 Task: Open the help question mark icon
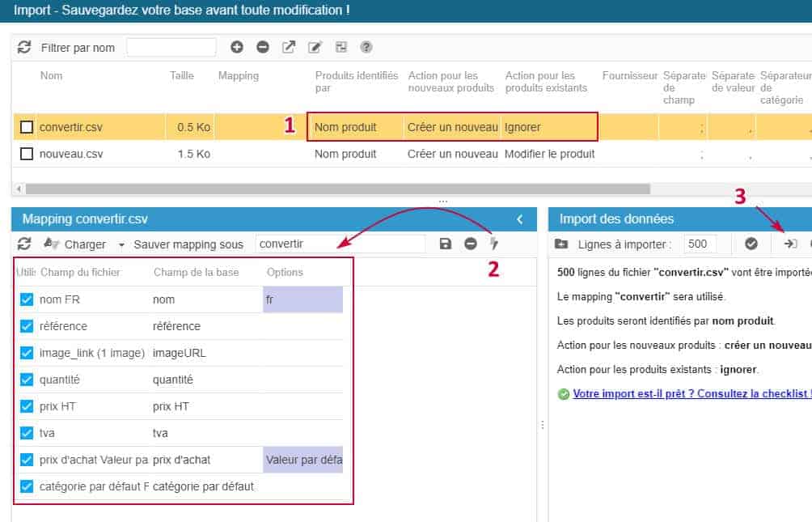(x=366, y=48)
